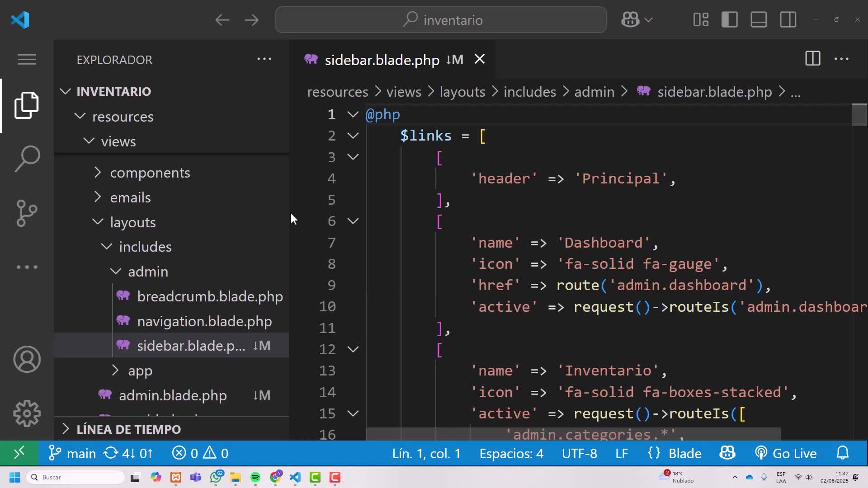
Task: Click the inventario command center search box
Action: coord(441,20)
